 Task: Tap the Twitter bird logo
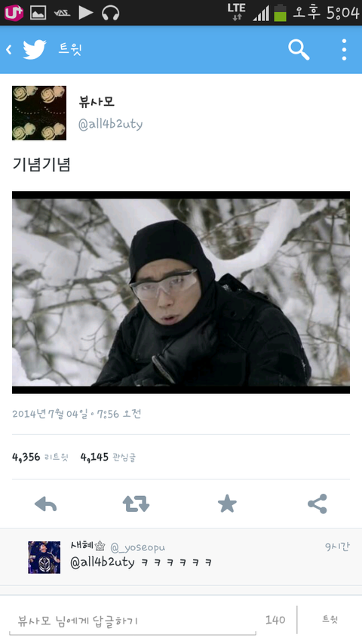(x=35, y=50)
